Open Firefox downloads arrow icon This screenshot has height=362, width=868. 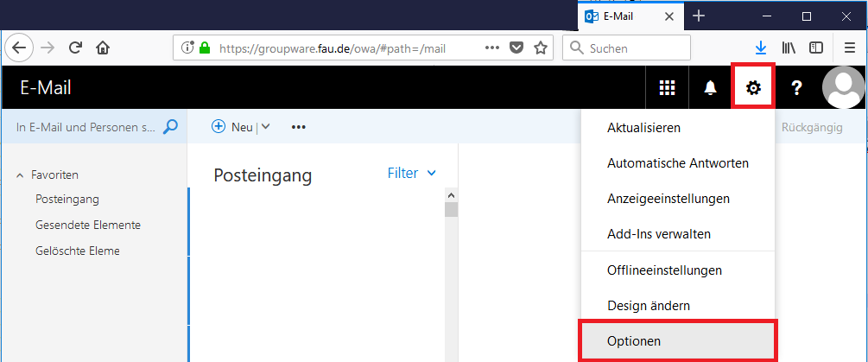click(x=761, y=48)
